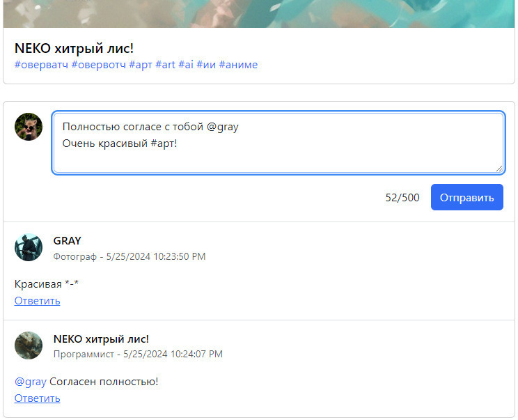Reply to NEKO's comment via Ответить

click(x=37, y=398)
